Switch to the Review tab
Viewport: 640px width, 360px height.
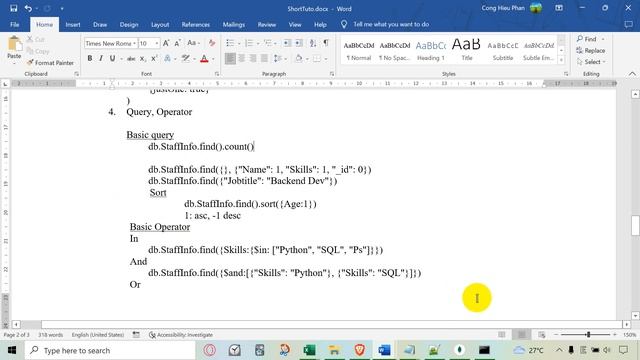[x=267, y=24]
